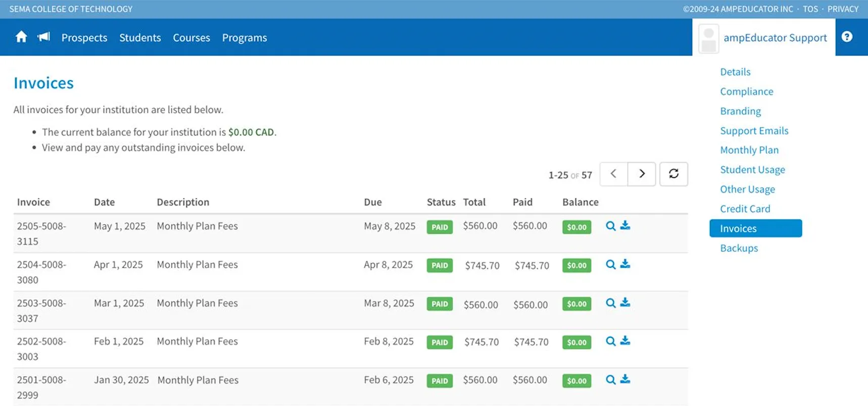Go to previous page of invoices

click(613, 174)
